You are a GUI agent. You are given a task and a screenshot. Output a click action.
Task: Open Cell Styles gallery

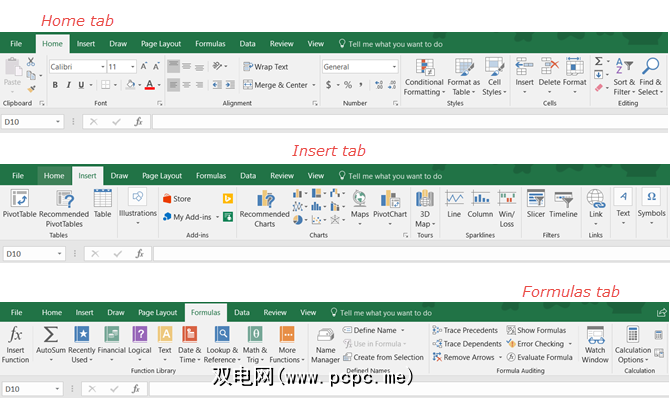coord(494,77)
